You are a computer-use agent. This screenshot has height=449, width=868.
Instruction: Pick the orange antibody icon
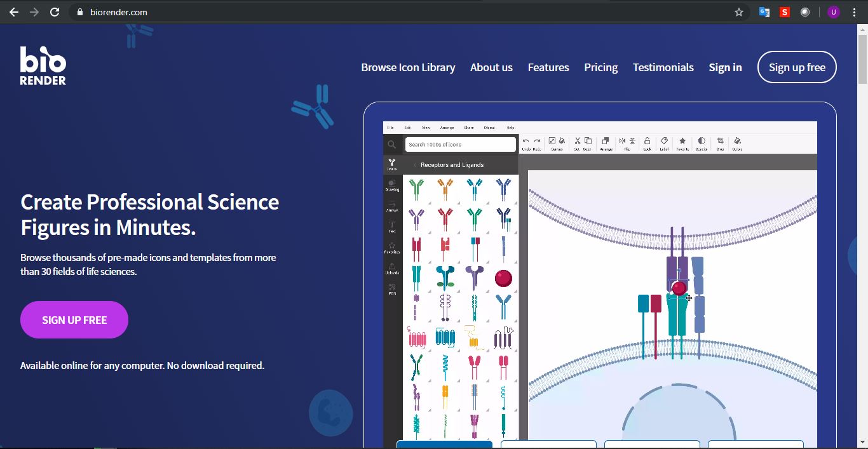[445, 189]
